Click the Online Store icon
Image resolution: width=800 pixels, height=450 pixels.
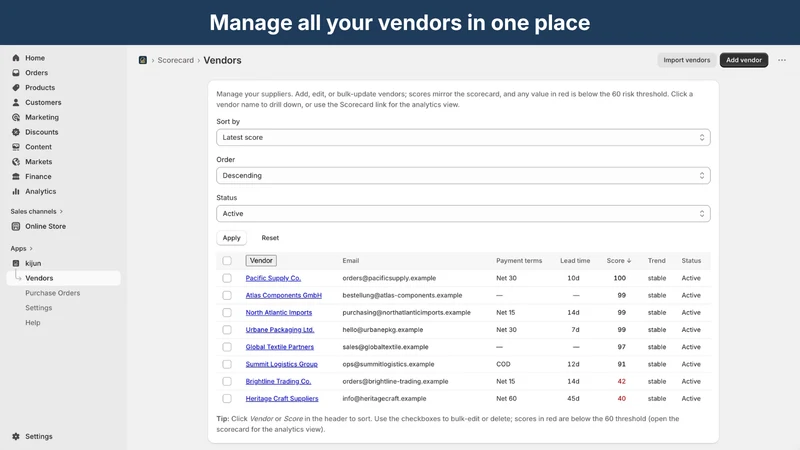click(x=16, y=226)
